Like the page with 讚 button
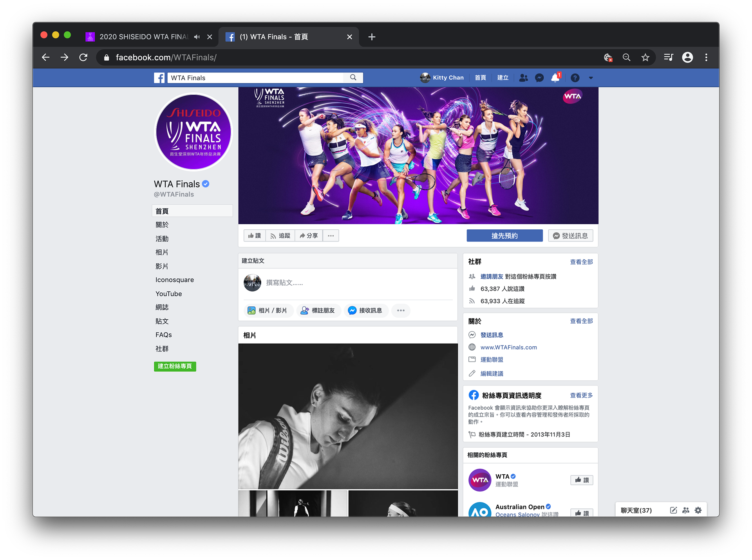 point(255,236)
